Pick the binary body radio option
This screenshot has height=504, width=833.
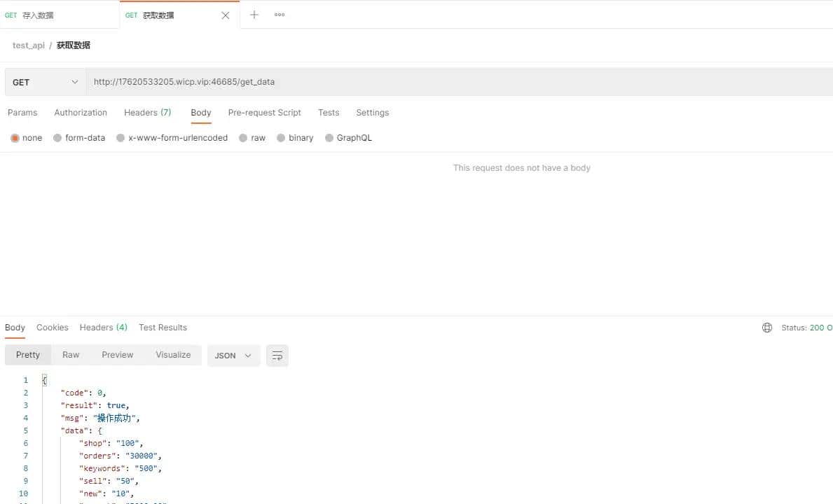pos(281,138)
